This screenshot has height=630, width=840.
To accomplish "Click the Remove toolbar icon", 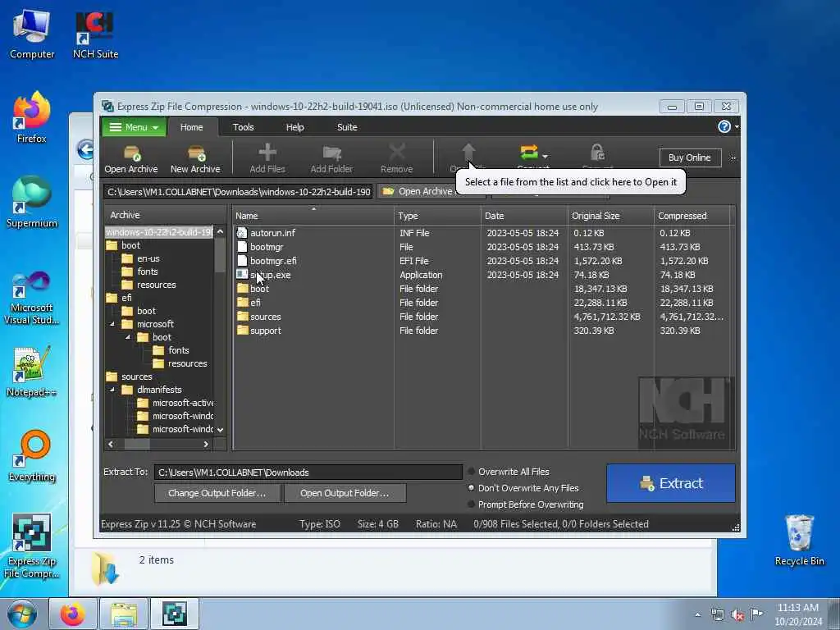I will [x=396, y=153].
